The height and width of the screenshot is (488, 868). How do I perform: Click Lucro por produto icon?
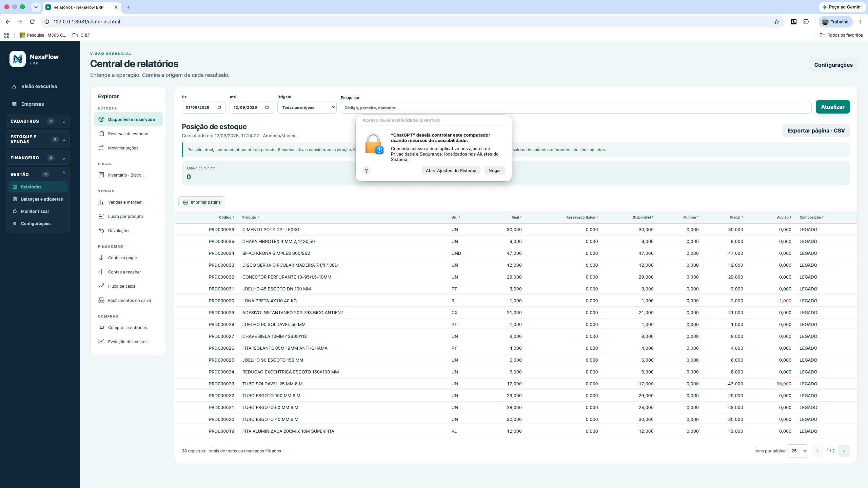(x=101, y=216)
